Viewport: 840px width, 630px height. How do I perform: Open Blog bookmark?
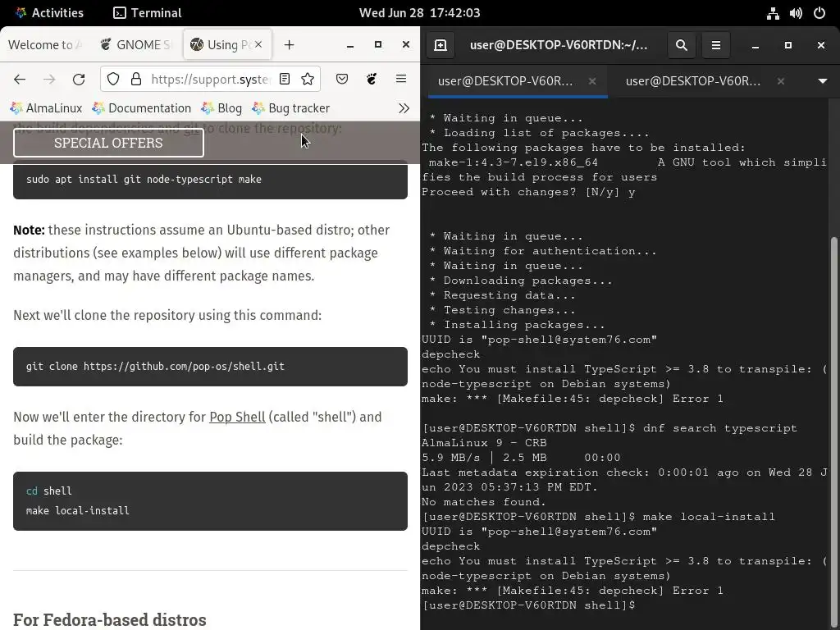click(221, 108)
